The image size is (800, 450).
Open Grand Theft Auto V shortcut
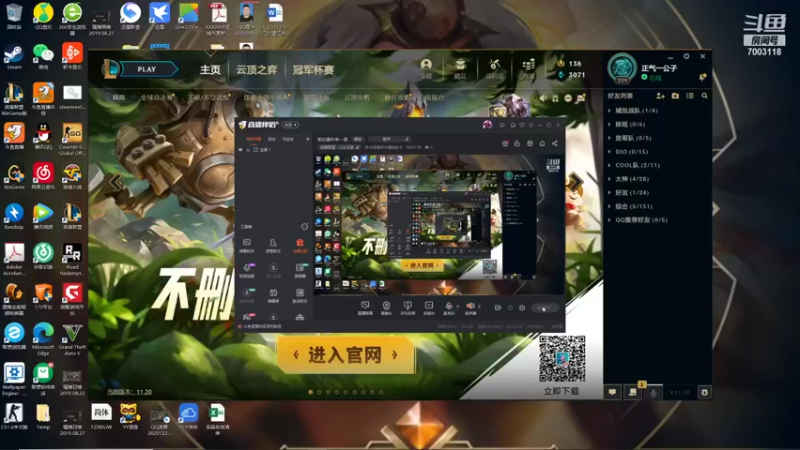point(72,339)
